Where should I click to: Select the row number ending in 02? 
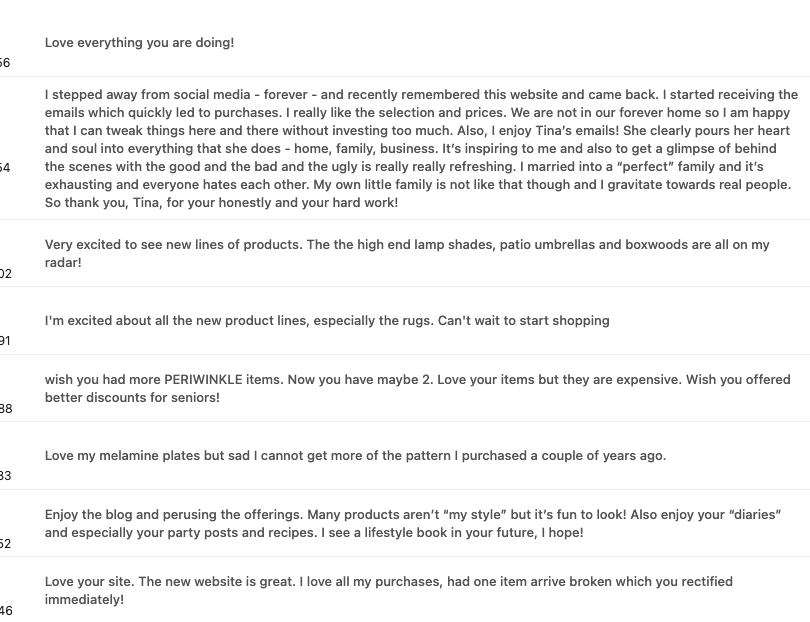coord(5,274)
